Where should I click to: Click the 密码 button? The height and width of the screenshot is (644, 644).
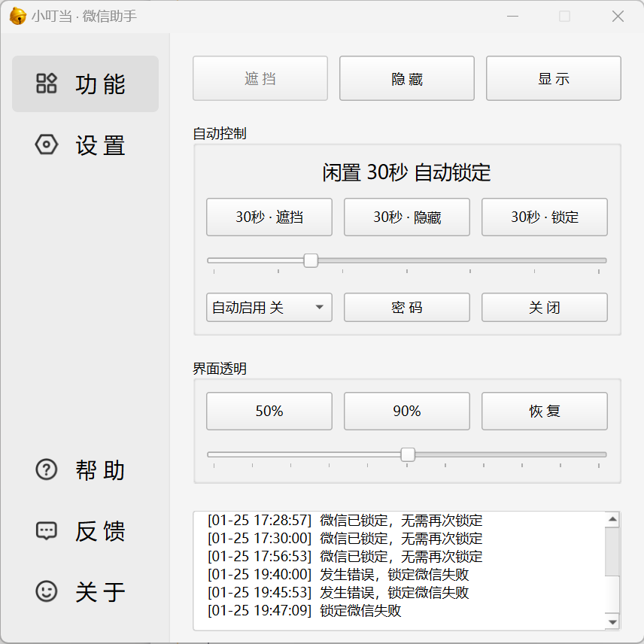pos(407,307)
